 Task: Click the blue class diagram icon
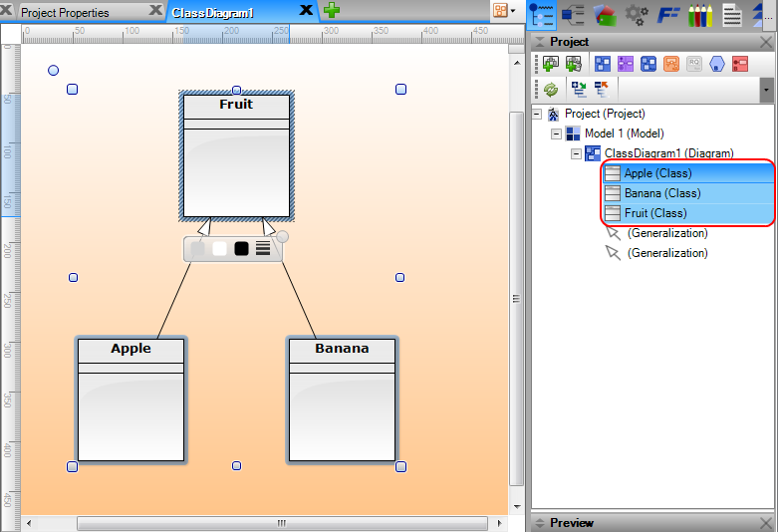coord(603,64)
